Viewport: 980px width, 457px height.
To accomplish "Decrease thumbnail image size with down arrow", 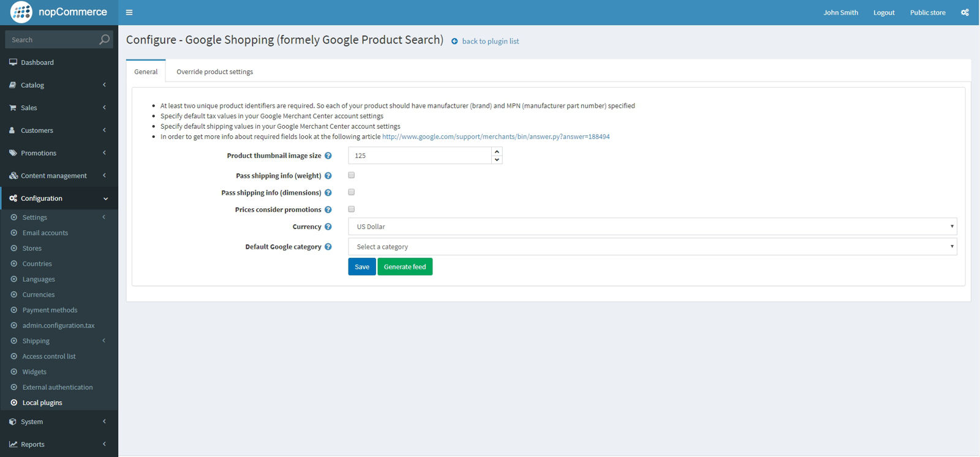I will coord(497,160).
